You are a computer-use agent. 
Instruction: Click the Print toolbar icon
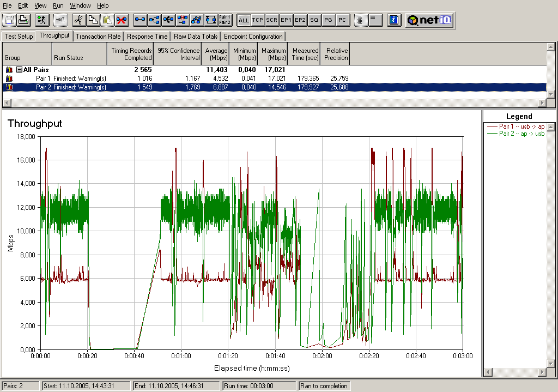[x=23, y=20]
